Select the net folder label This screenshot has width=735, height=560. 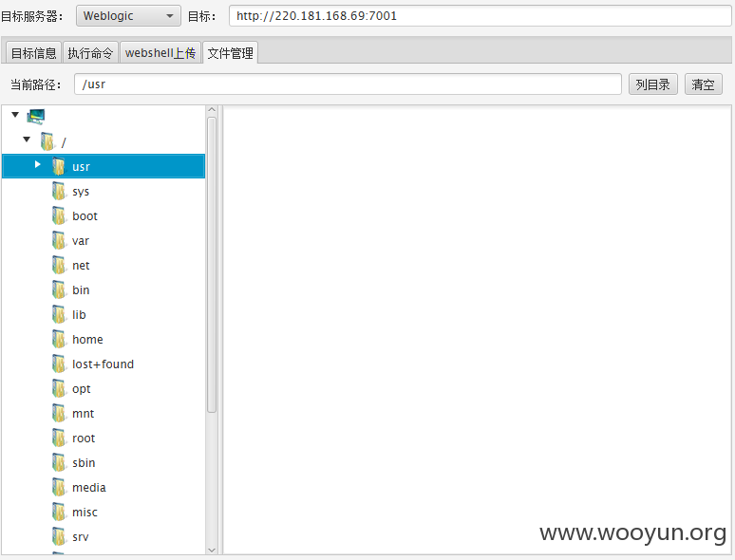81,266
